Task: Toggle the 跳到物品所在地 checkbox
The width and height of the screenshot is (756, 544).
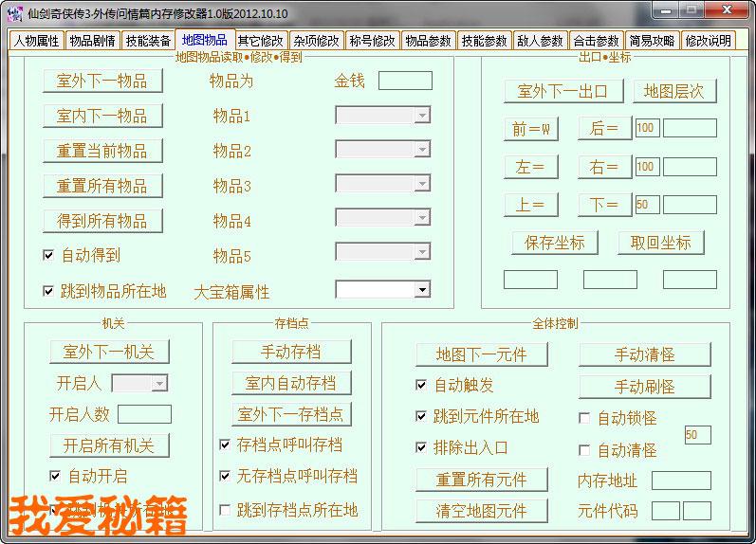Action: (48, 291)
